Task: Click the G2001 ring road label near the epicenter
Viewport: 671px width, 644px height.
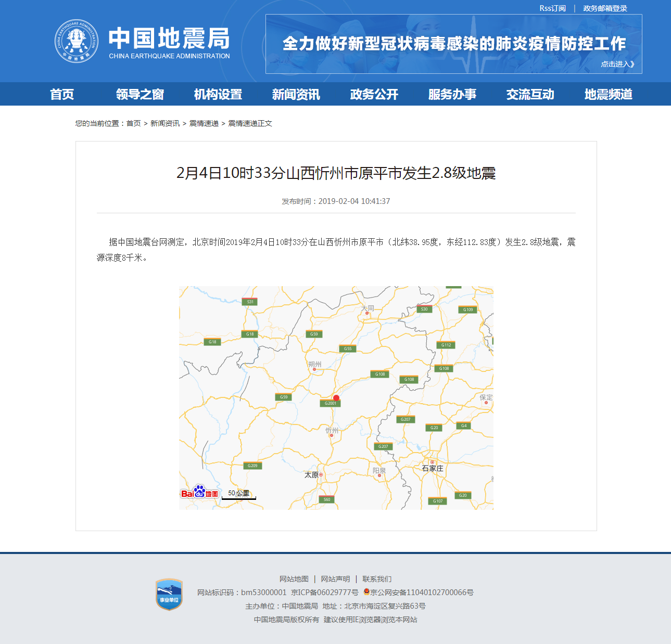Action: 330,403
